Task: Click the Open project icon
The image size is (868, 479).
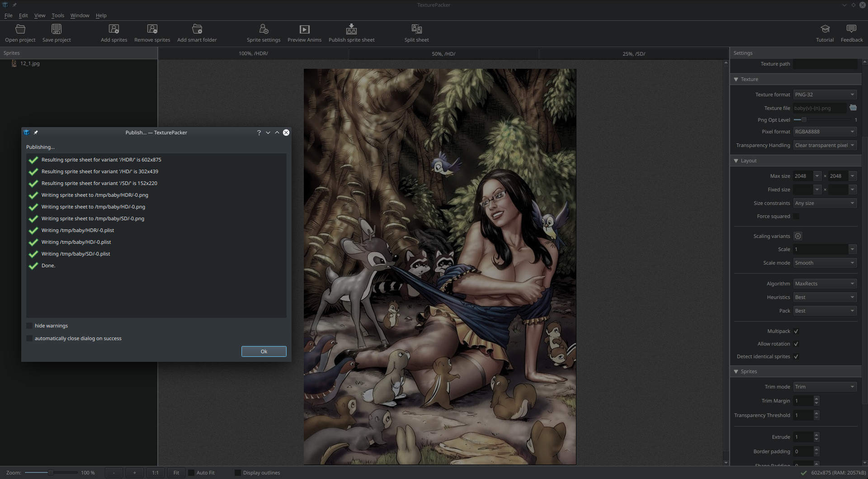Action: pos(20,29)
